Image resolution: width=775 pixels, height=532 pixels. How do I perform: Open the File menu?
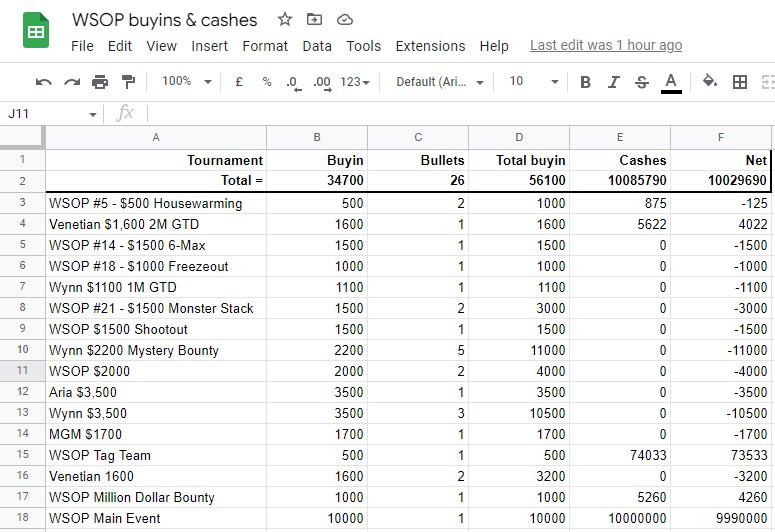82,46
